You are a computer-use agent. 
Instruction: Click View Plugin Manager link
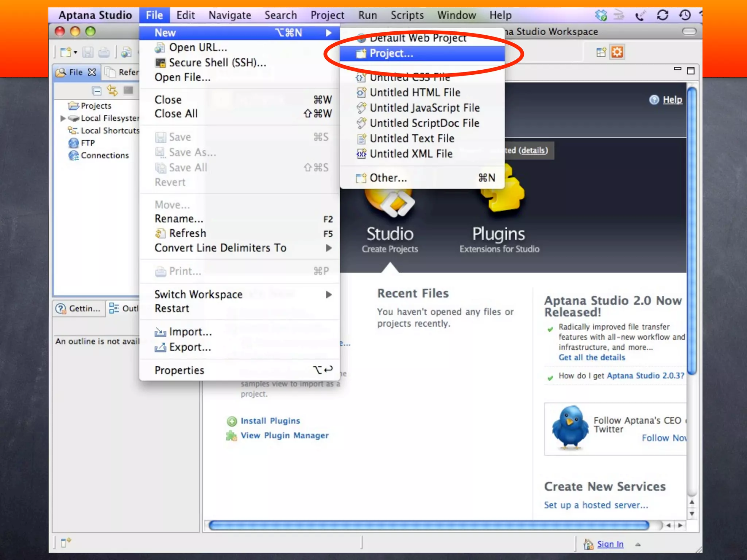point(285,435)
